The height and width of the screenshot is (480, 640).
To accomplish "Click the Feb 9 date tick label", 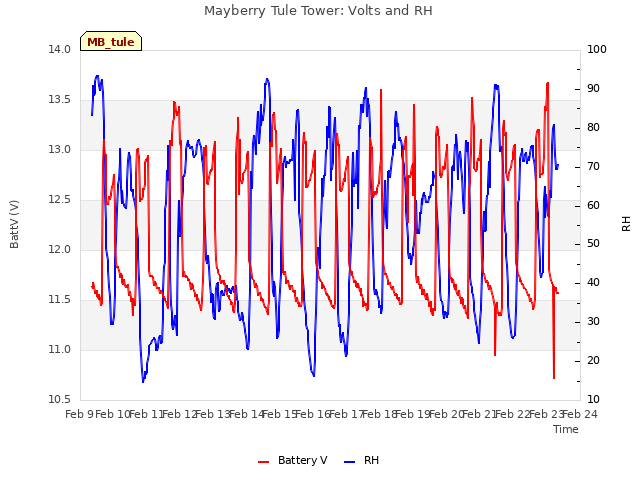I will [x=79, y=415].
